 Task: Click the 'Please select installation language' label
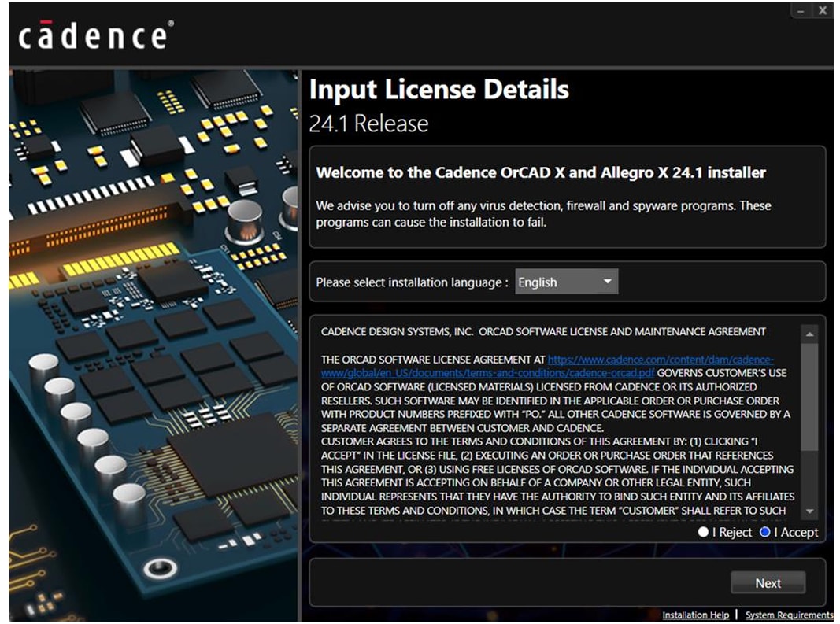(412, 282)
